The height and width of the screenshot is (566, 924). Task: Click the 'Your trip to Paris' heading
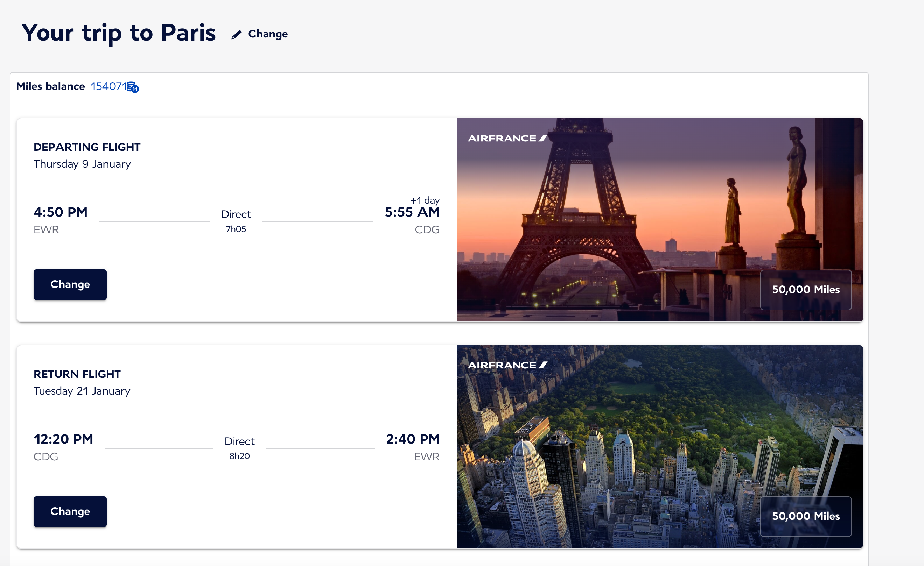click(119, 33)
